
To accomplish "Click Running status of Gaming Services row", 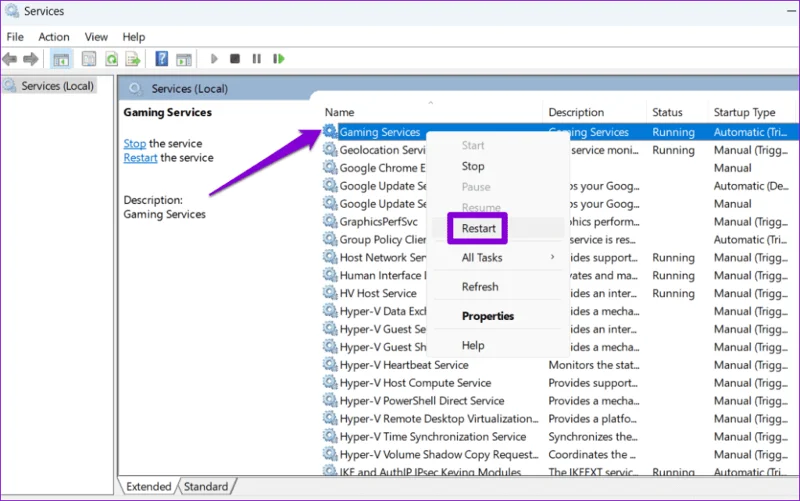I will (x=673, y=132).
